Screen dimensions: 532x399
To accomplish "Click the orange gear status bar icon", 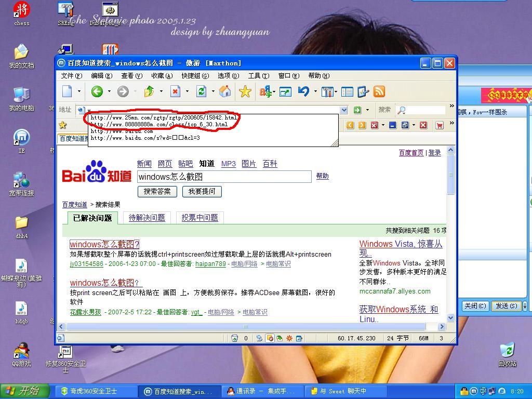I will (x=289, y=338).
